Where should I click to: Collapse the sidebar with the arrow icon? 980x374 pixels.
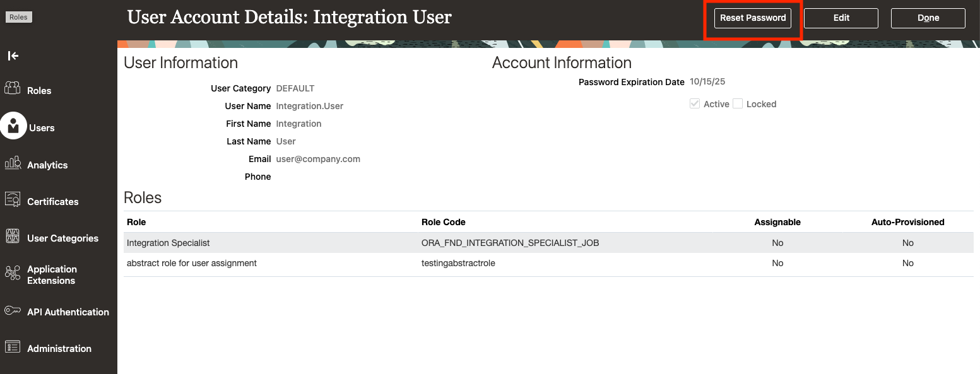13,56
